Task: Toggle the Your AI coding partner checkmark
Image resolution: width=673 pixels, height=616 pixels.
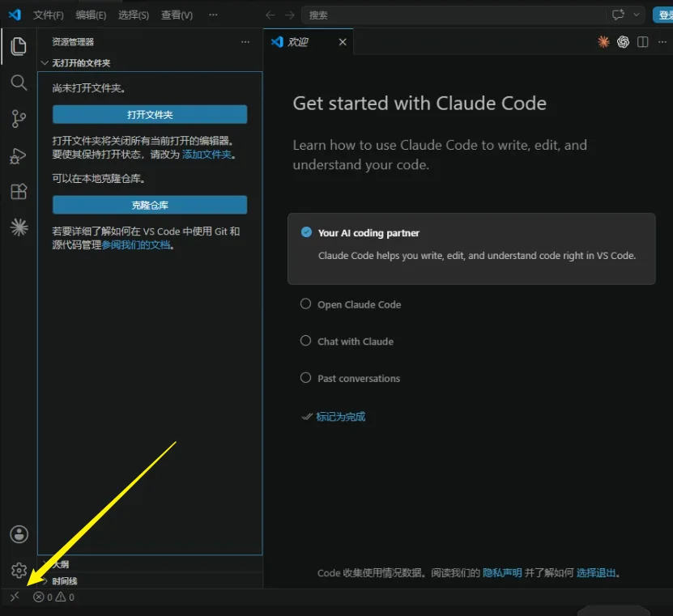Action: (x=306, y=232)
